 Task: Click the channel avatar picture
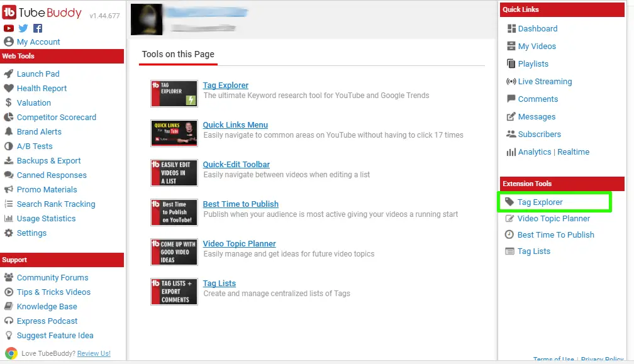pos(147,19)
